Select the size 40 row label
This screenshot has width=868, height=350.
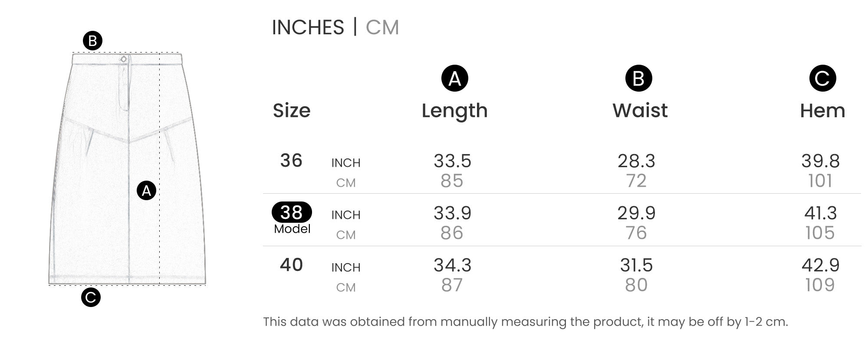coord(291,265)
